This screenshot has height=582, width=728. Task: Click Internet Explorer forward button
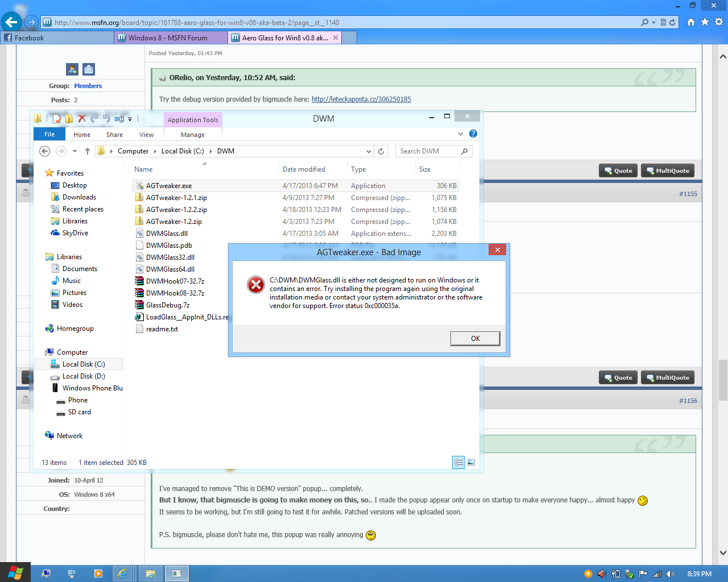coord(31,22)
